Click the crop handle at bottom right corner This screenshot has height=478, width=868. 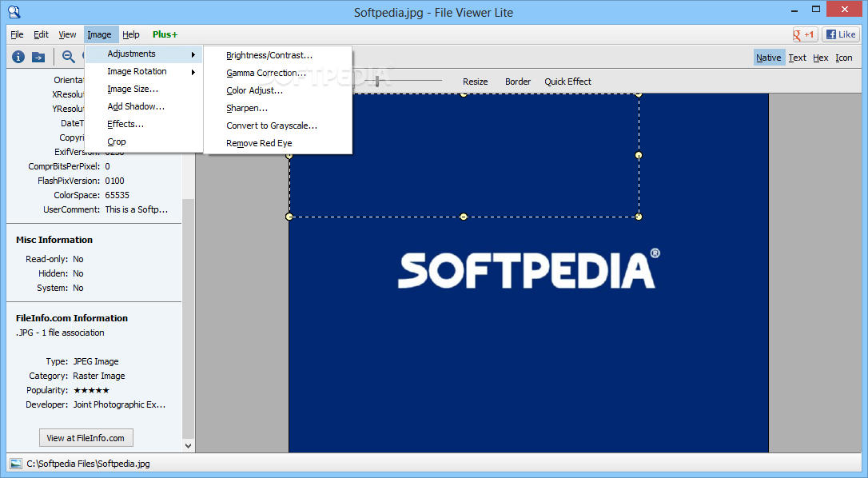[639, 217]
